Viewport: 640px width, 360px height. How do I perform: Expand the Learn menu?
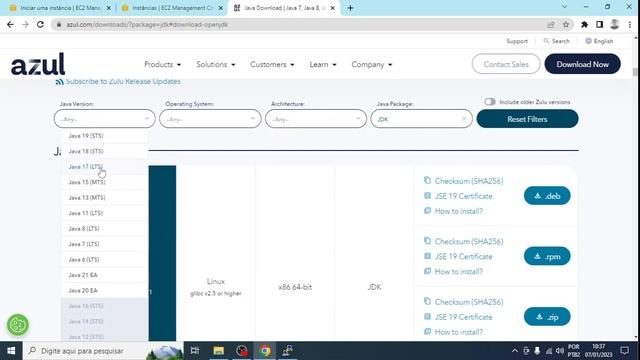point(323,64)
